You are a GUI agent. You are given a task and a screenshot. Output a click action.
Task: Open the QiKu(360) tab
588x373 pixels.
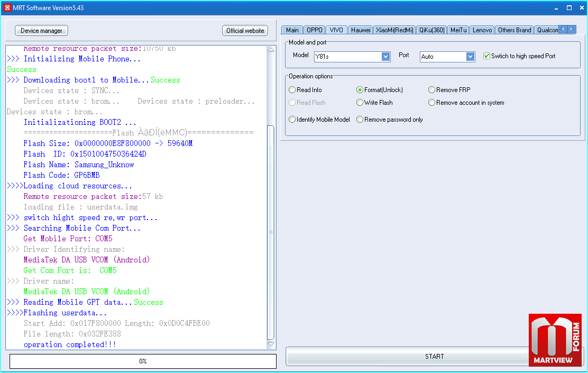click(x=431, y=30)
